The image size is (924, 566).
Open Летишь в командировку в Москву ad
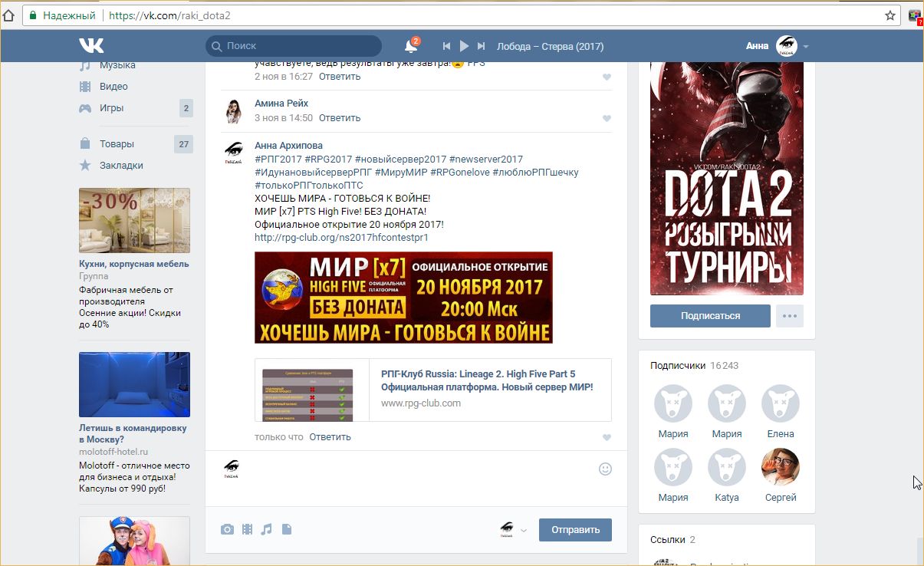tap(133, 434)
